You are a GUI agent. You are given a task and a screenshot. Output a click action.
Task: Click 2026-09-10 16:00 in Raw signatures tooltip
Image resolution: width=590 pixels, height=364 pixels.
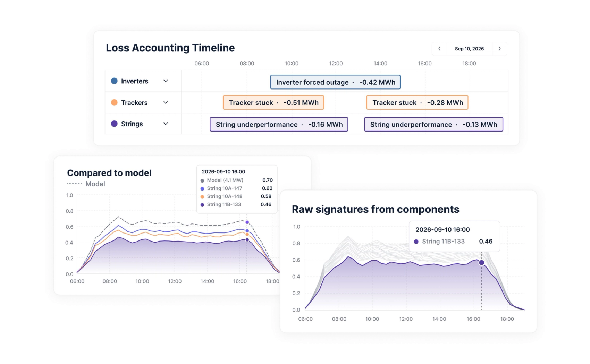coord(442,230)
